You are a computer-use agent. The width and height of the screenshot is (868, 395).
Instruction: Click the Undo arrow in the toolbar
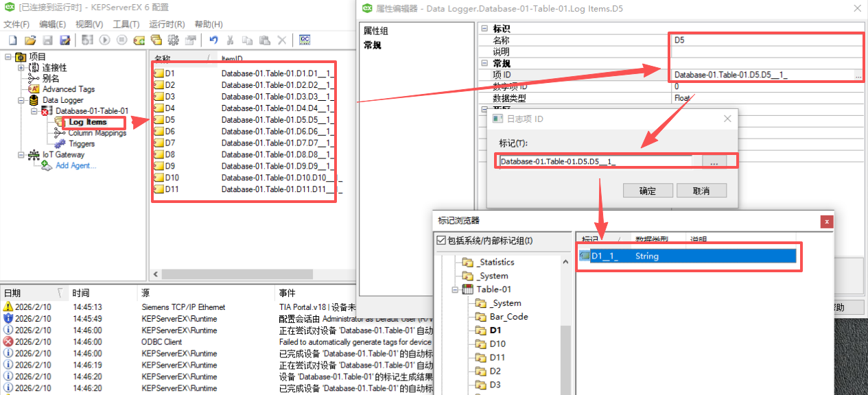(213, 40)
